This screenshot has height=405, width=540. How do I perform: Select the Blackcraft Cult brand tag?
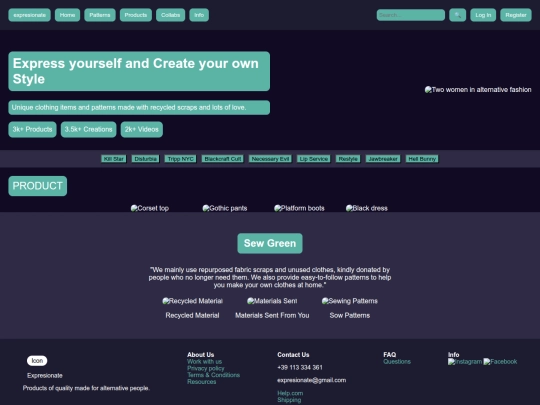pyautogui.click(x=223, y=159)
